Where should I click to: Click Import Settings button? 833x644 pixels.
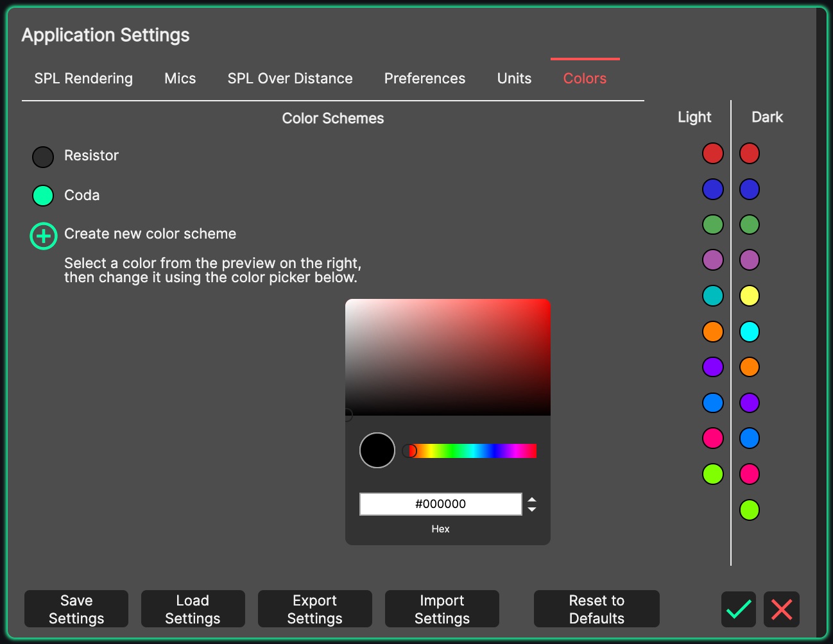pyautogui.click(x=442, y=609)
